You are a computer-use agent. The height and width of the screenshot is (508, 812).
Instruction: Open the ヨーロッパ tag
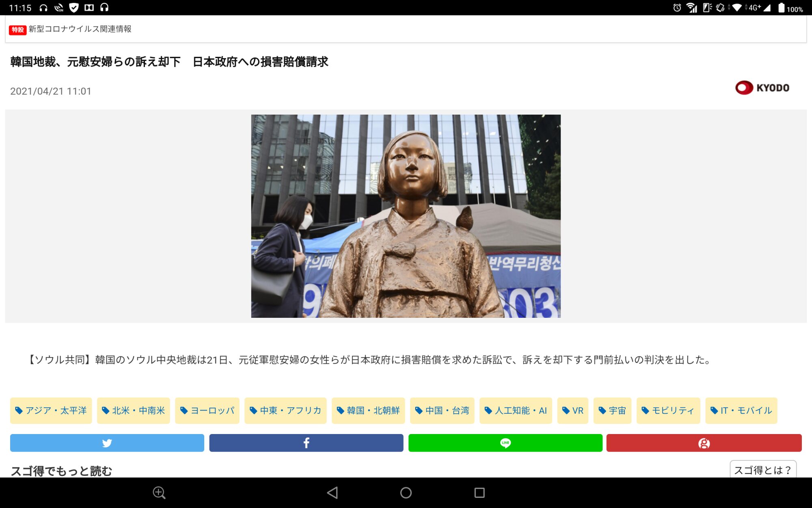[207, 410]
